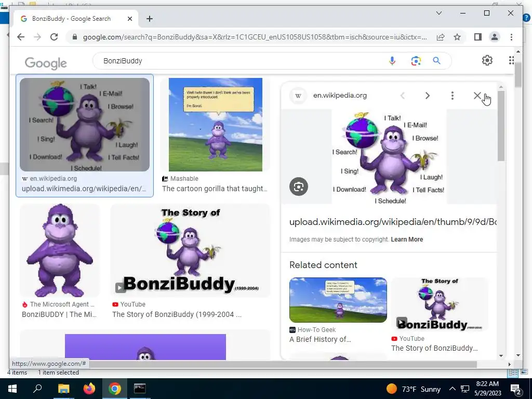This screenshot has height=399, width=532.
Task: Open How-To Geek related content thumbnail
Action: (338, 300)
